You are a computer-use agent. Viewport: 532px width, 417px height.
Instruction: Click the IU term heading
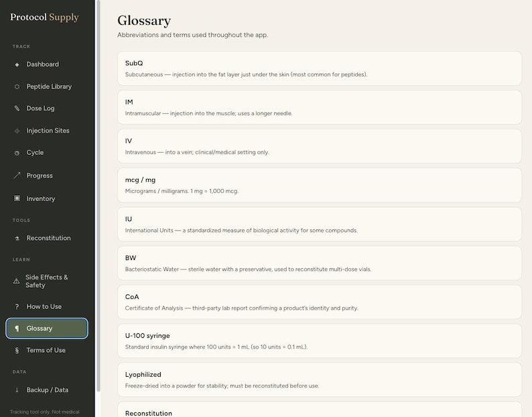tap(128, 219)
